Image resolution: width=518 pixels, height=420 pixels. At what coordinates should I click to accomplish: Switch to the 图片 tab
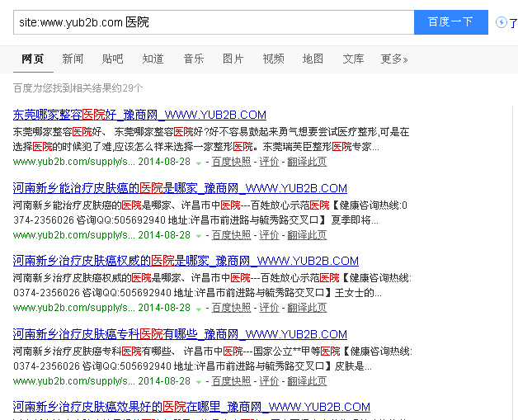[233, 59]
